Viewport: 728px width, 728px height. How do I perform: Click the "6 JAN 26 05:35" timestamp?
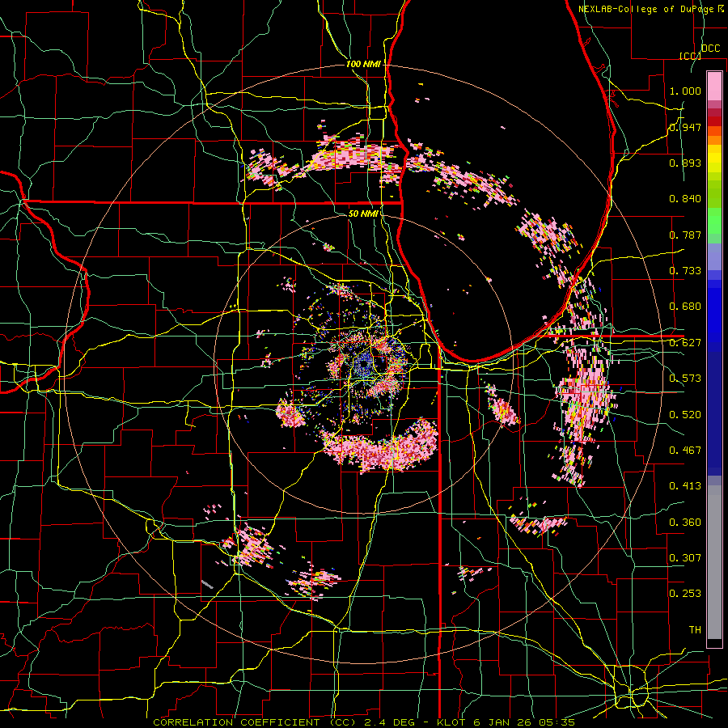pyautogui.click(x=524, y=722)
